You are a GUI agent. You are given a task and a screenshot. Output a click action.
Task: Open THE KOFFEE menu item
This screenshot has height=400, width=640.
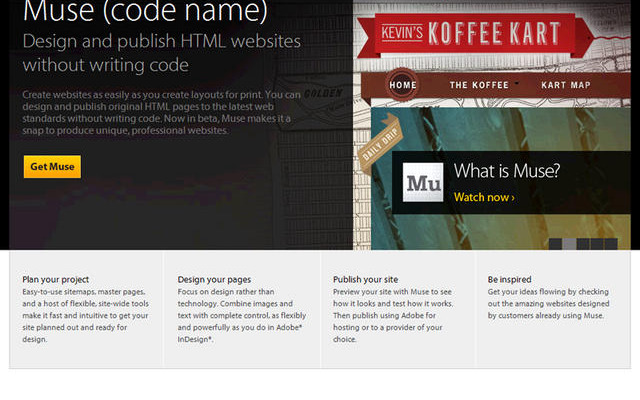[x=479, y=85]
